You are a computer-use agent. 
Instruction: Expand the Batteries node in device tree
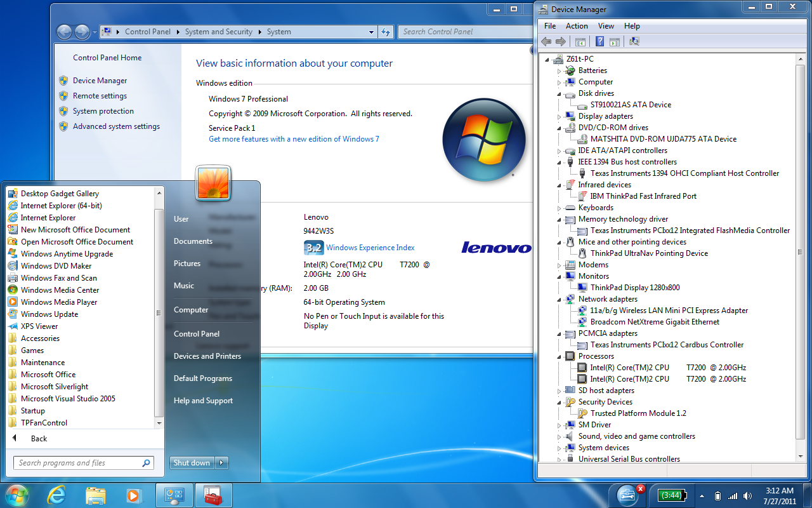[x=560, y=71]
